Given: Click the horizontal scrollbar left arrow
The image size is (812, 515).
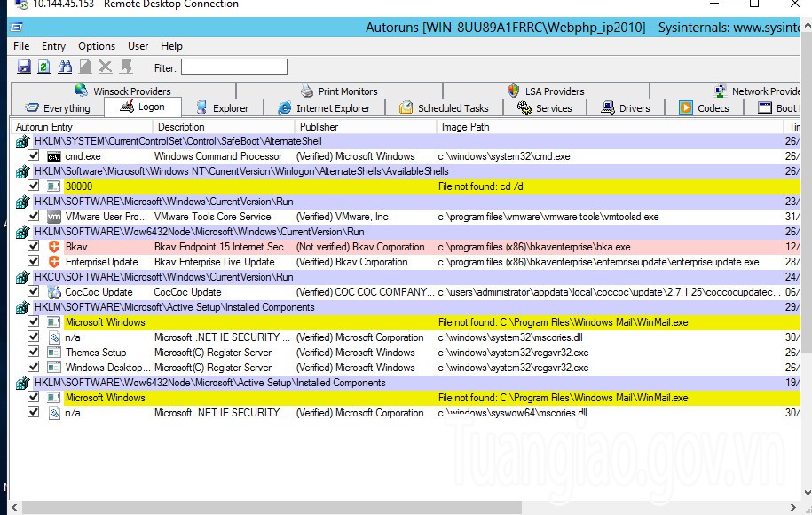Looking at the screenshot, I should pyautogui.click(x=14, y=507).
